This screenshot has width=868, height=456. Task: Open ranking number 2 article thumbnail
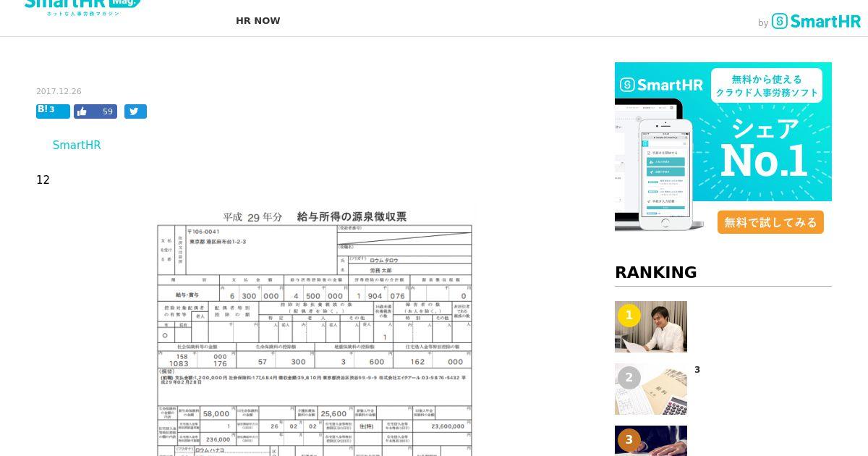click(x=651, y=389)
